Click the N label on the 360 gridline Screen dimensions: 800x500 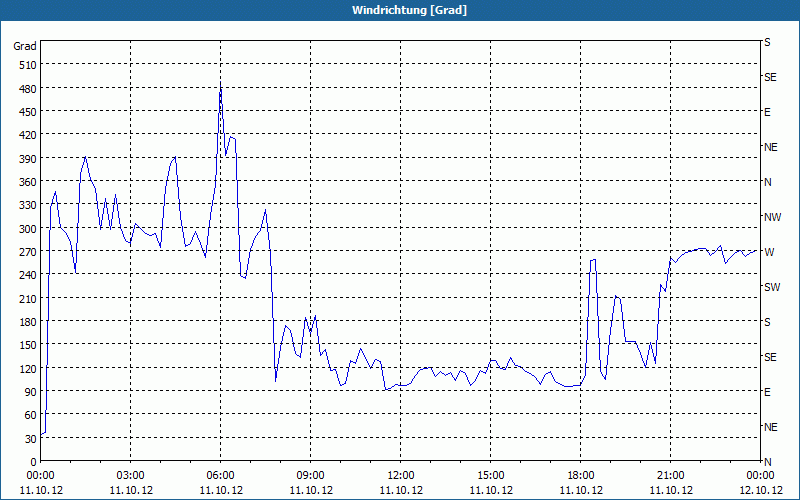point(767,182)
